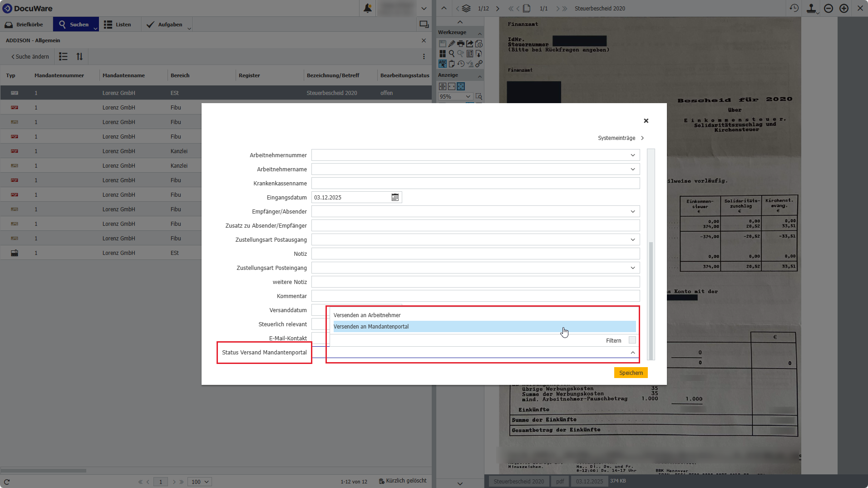Expand the Arbeitnehmername dropdown

(x=633, y=169)
